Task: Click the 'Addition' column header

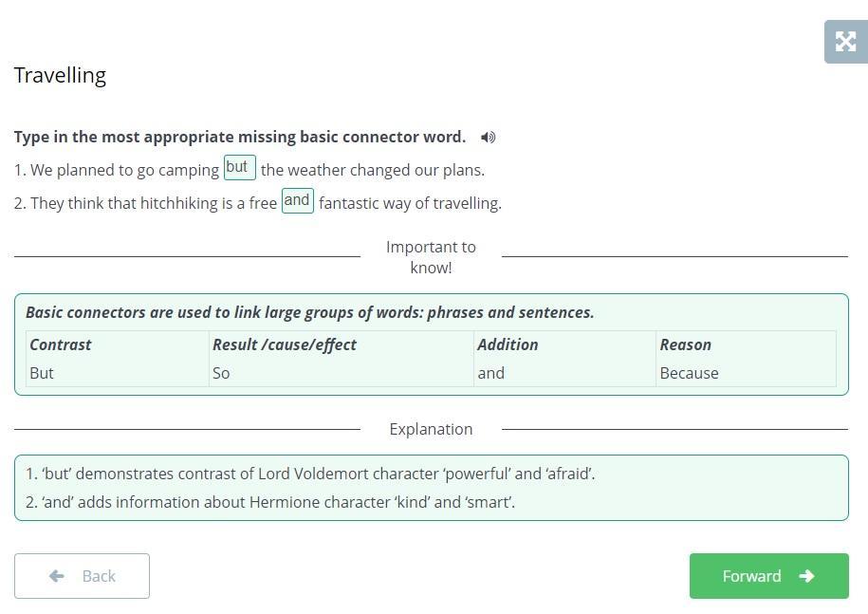Action: pos(508,344)
